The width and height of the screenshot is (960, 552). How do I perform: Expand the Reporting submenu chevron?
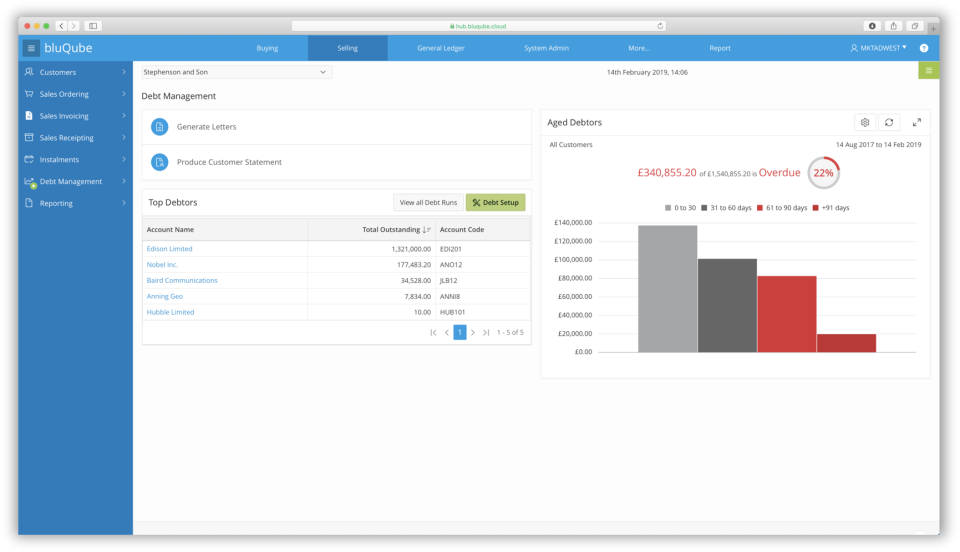[x=124, y=203]
